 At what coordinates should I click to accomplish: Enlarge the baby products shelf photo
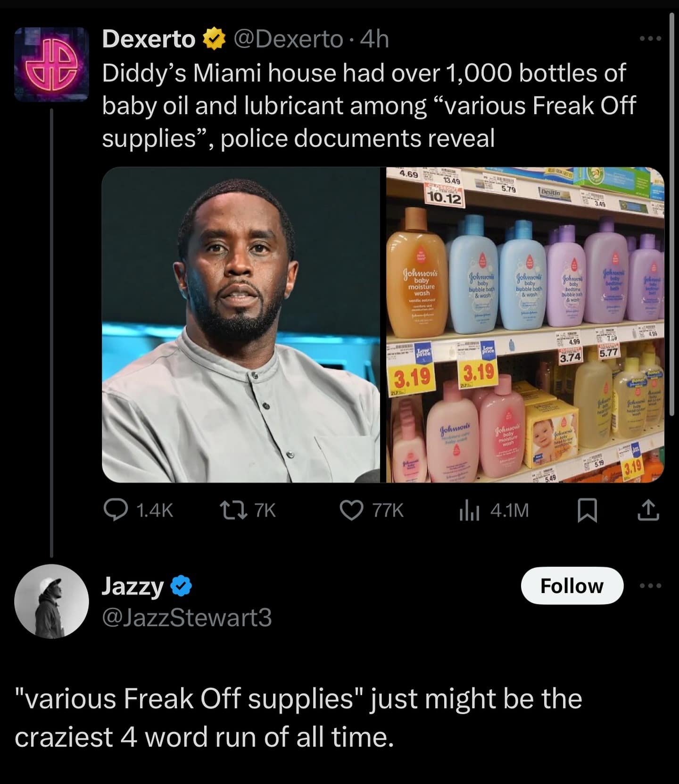[x=525, y=324]
